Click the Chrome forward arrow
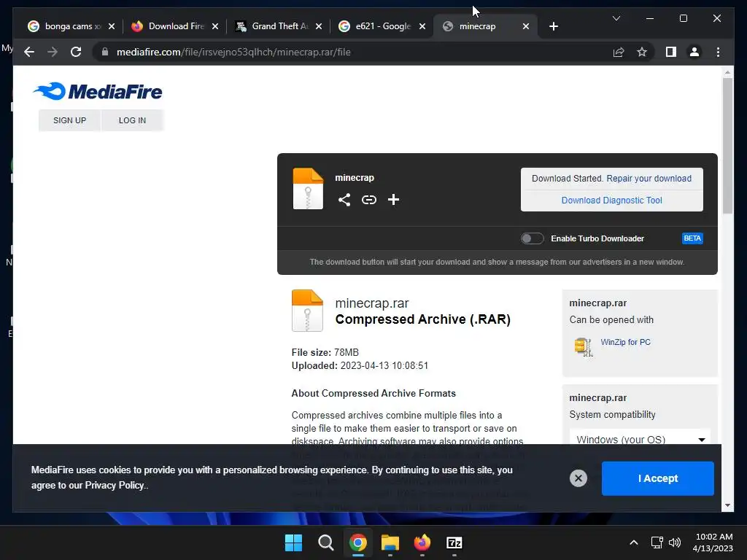Screen dimensions: 747x560 click(53, 52)
